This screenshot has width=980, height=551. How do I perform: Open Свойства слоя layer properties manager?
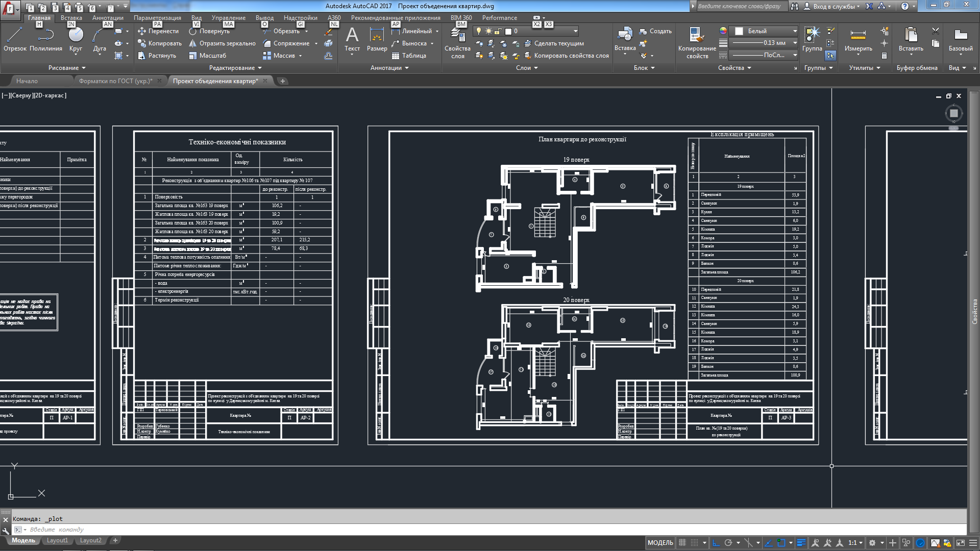[457, 43]
